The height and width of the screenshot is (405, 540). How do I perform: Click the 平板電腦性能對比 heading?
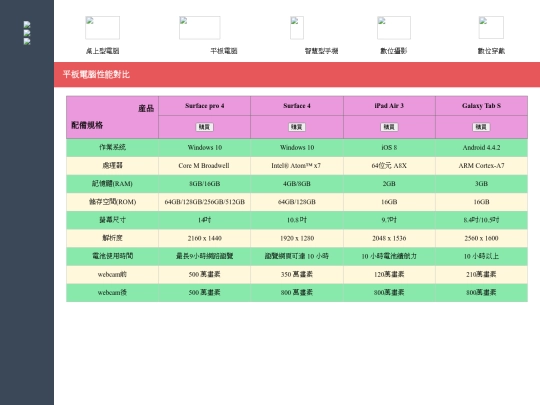[x=96, y=74]
